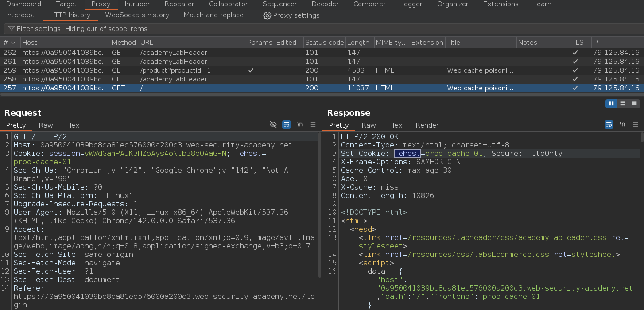This screenshot has height=310, width=644.
Task: Toggle word wrap in Response panel
Action: point(609,125)
